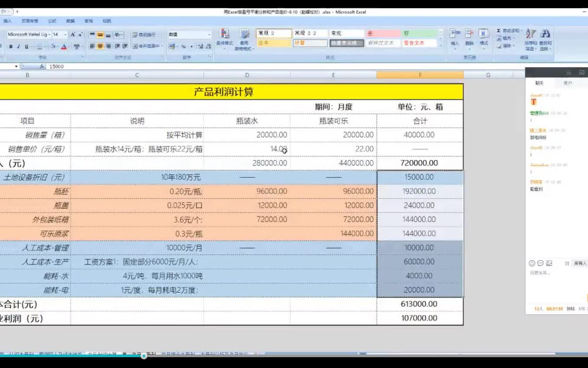
Task: Open the Insert (插入) ribbon tab
Action: [7, 21]
